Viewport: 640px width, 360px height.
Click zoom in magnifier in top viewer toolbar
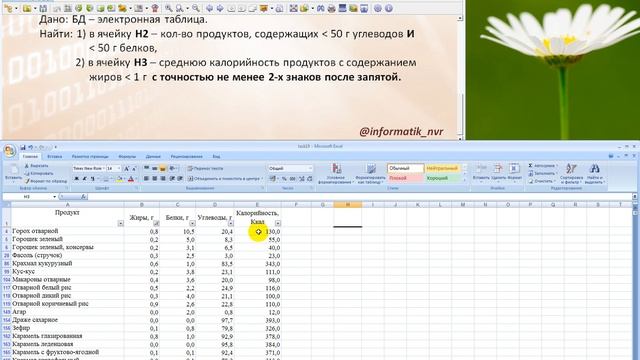[169, 8]
